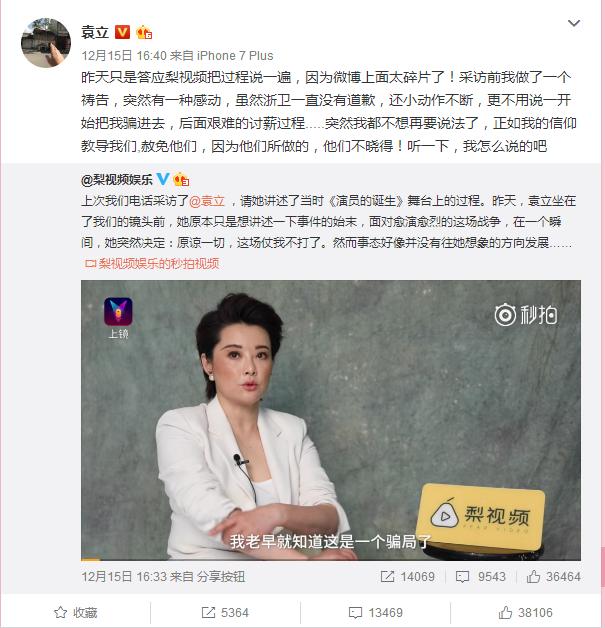Screen dimensions: 605x628
Task: Open the 袁立 username link
Action: 95,32
